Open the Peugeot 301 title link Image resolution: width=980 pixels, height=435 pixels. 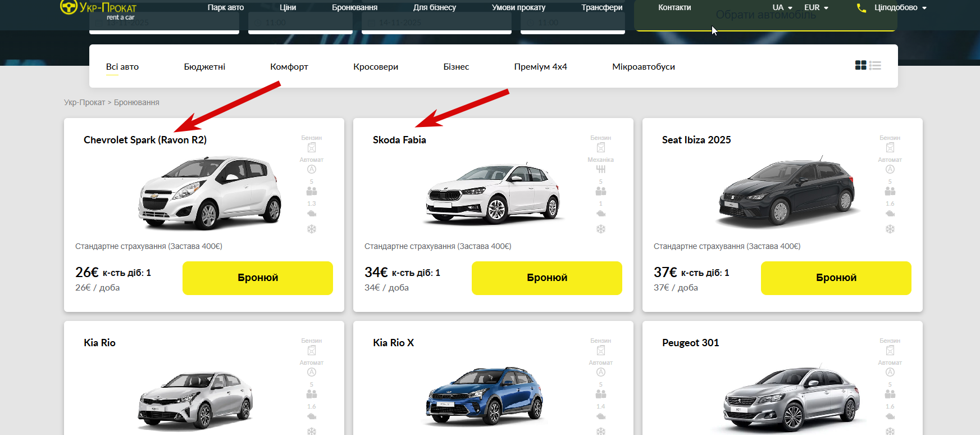pos(691,343)
